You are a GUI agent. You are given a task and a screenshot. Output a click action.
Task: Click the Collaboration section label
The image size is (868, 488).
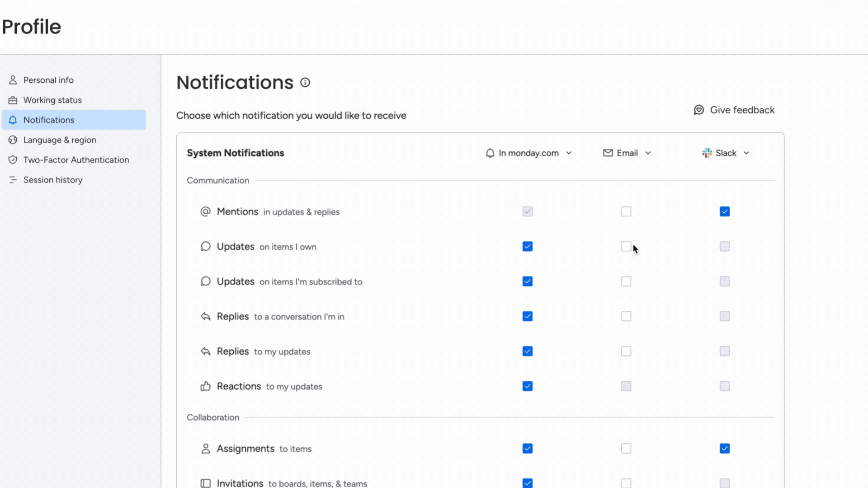(213, 418)
